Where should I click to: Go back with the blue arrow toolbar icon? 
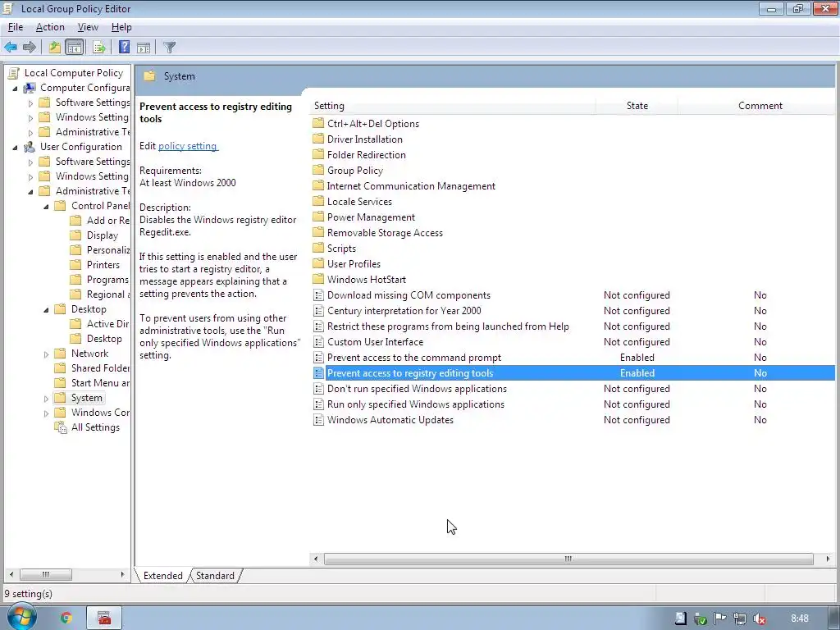click(x=11, y=47)
